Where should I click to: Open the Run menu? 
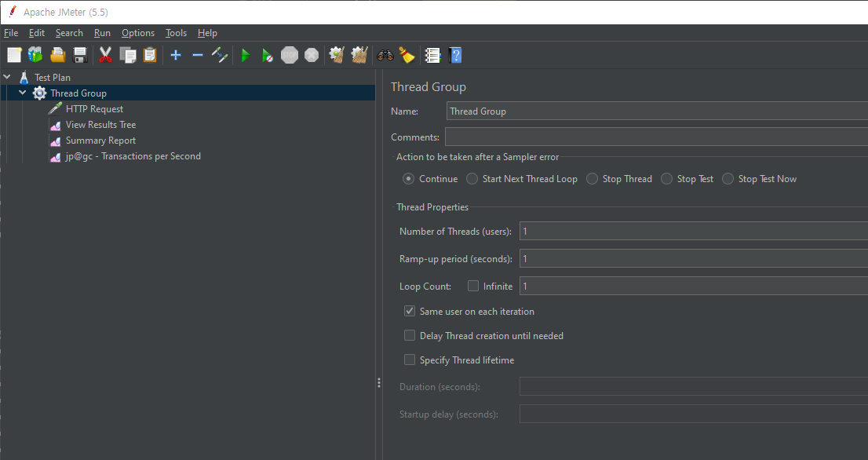(x=102, y=33)
